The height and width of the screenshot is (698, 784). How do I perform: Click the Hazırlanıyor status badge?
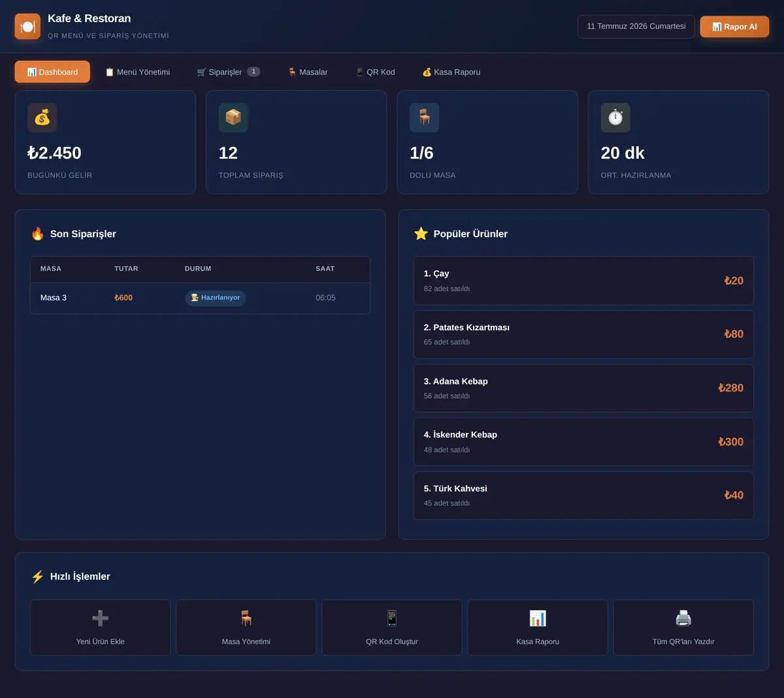216,298
